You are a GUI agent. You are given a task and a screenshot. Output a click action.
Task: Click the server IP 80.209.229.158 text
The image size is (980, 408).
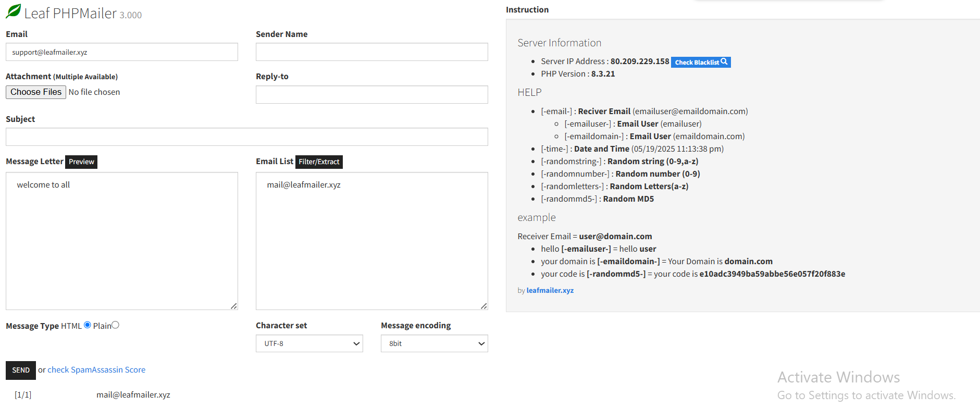tap(640, 61)
